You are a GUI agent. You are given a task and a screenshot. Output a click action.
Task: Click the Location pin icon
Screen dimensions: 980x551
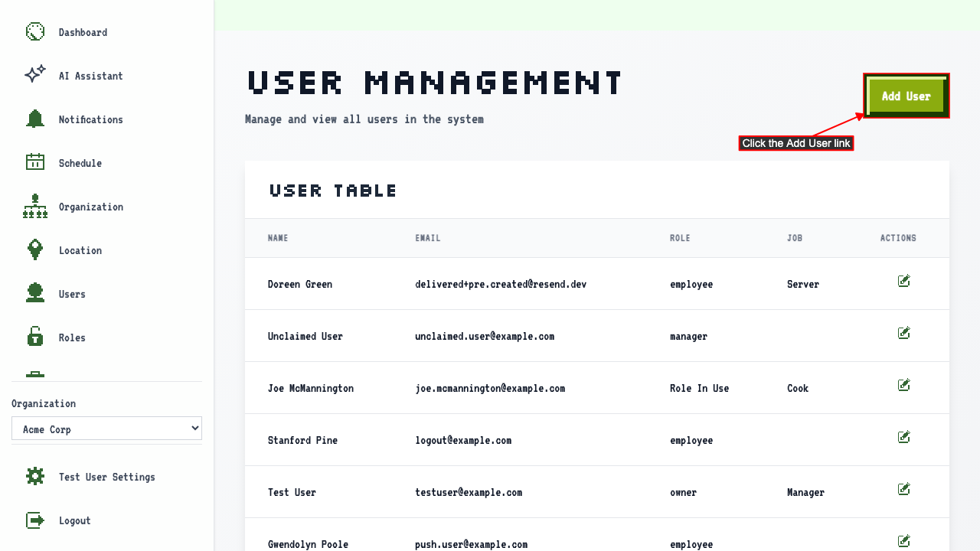tap(35, 250)
